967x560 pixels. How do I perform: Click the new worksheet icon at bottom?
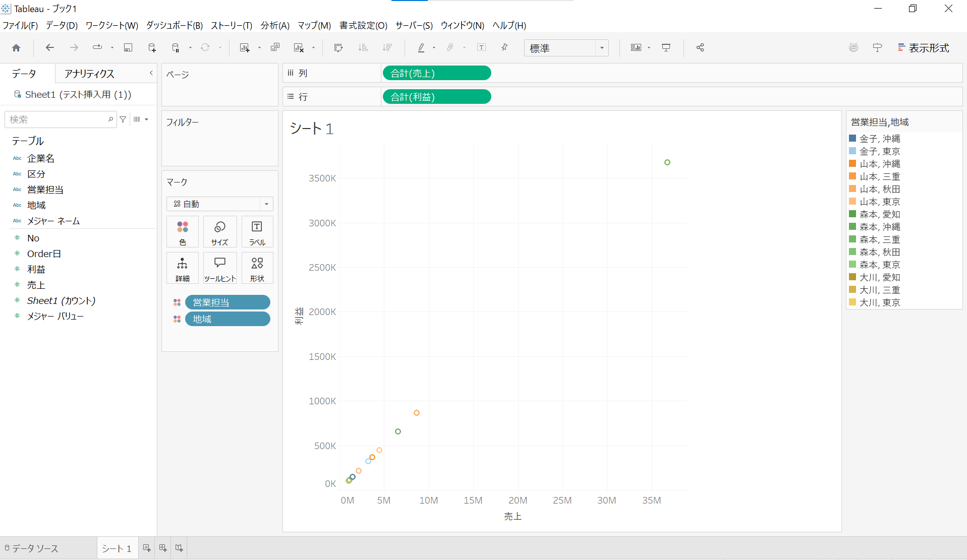[x=147, y=548]
